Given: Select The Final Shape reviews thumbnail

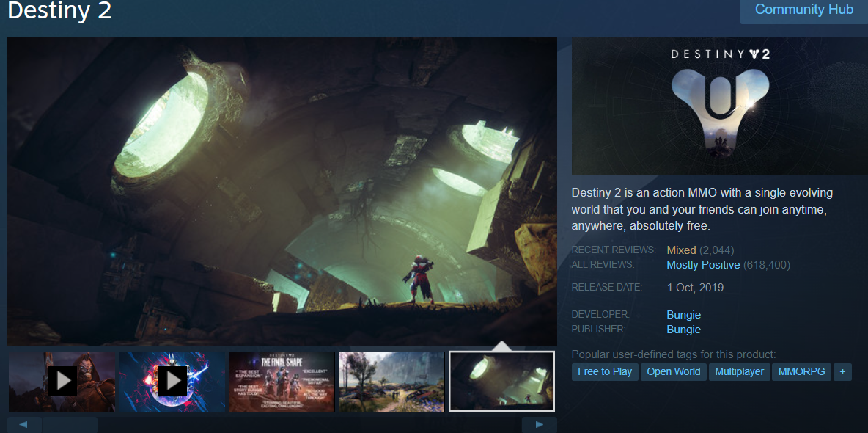Looking at the screenshot, I should pos(282,382).
